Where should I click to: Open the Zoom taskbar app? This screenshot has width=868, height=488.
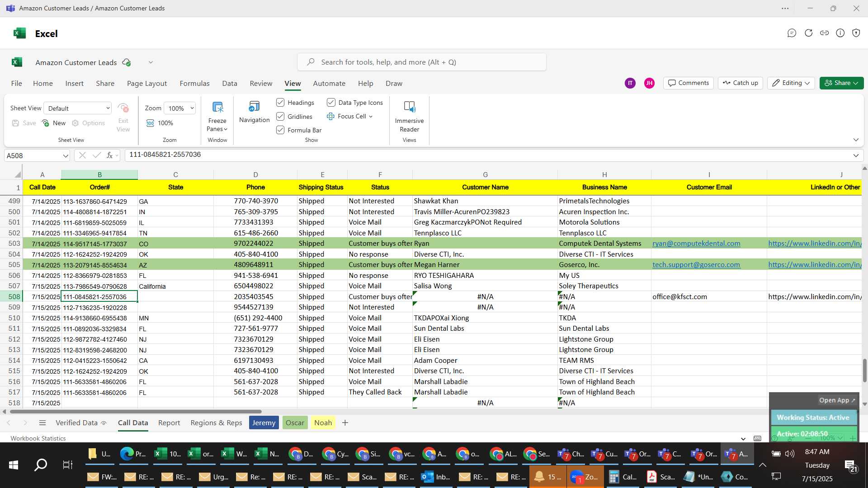click(x=585, y=477)
